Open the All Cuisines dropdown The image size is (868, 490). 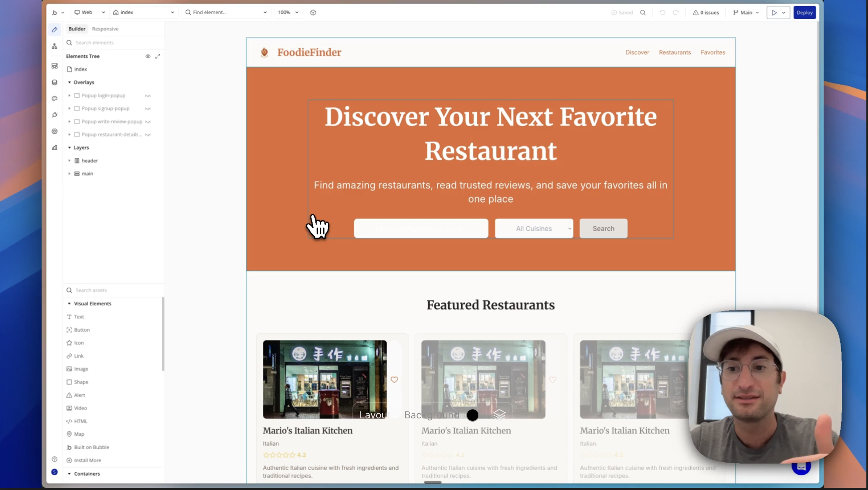click(534, 228)
